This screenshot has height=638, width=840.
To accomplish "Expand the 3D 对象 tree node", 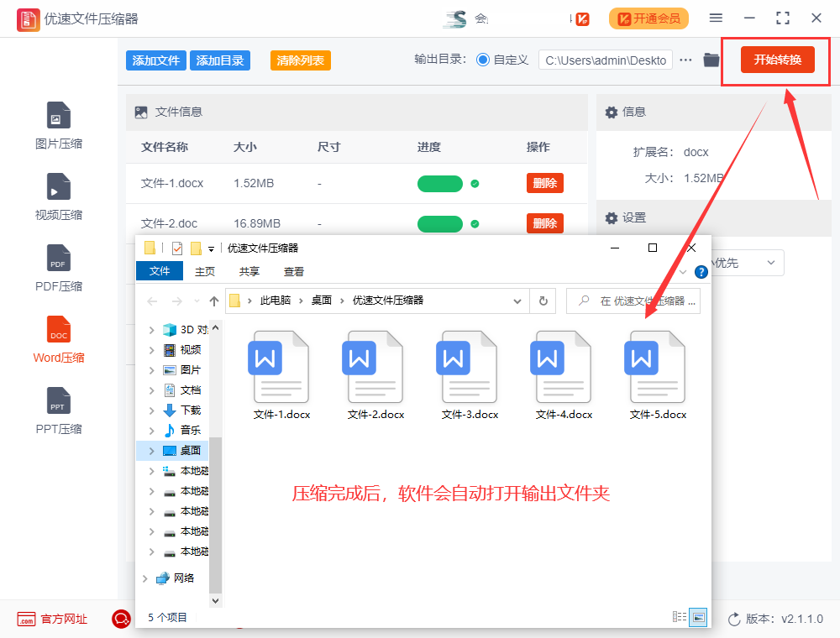I will (x=151, y=330).
